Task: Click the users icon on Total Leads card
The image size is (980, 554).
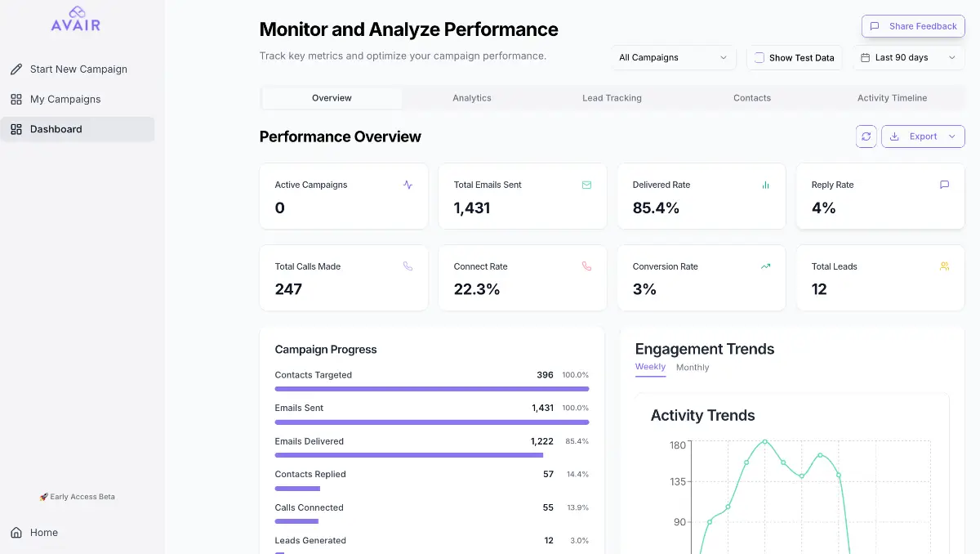Action: 944,266
